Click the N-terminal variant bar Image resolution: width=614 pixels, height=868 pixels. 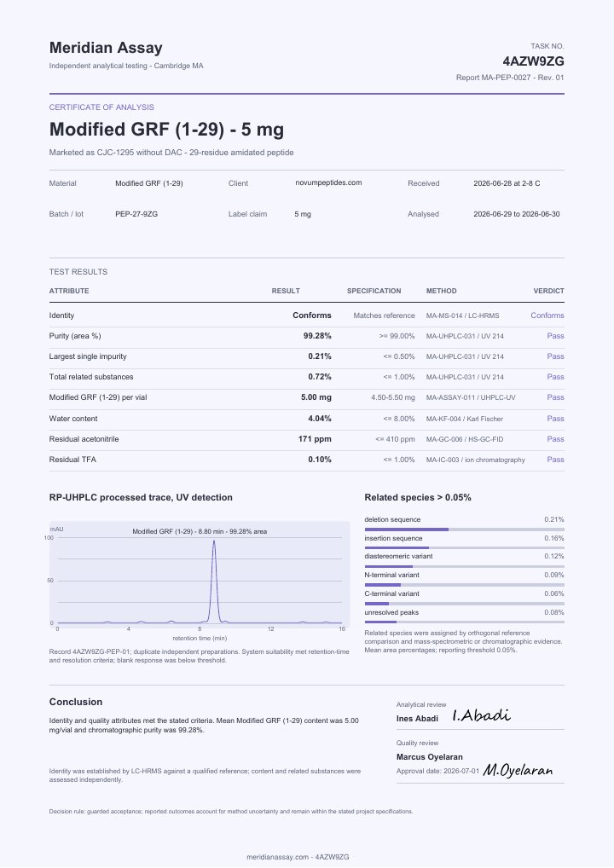coord(464,585)
